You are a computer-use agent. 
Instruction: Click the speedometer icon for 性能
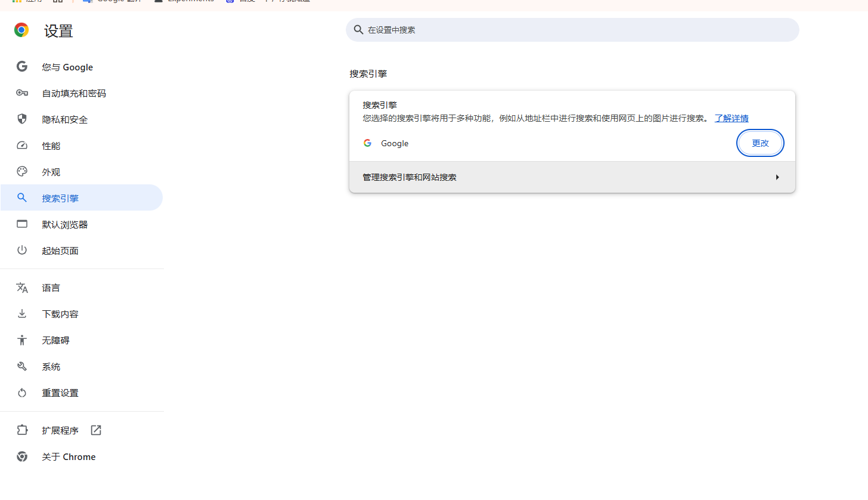22,146
